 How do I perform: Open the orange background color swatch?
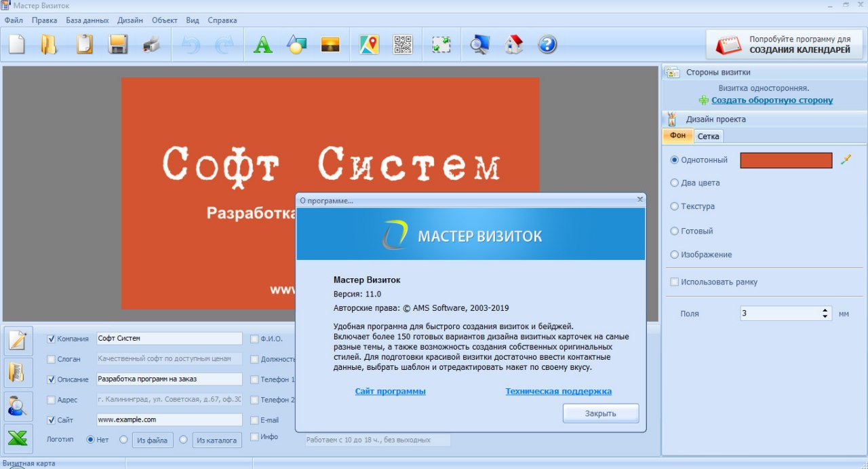(786, 160)
